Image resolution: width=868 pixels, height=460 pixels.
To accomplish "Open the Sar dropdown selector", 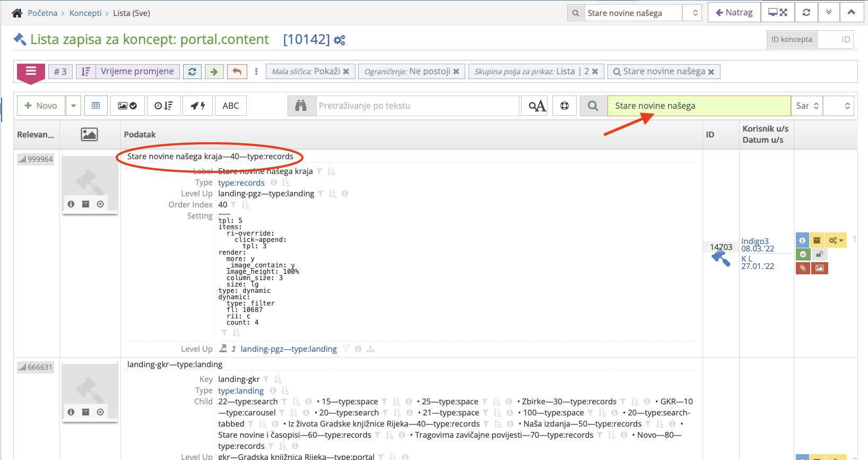I will (807, 106).
